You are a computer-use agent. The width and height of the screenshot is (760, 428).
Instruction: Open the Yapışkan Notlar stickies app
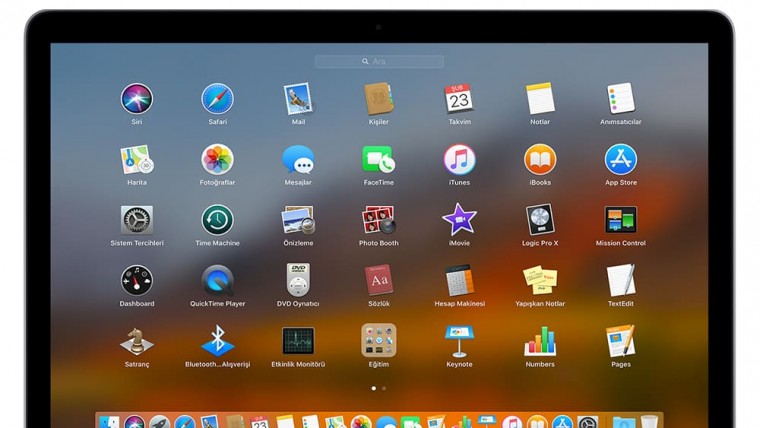click(540, 281)
